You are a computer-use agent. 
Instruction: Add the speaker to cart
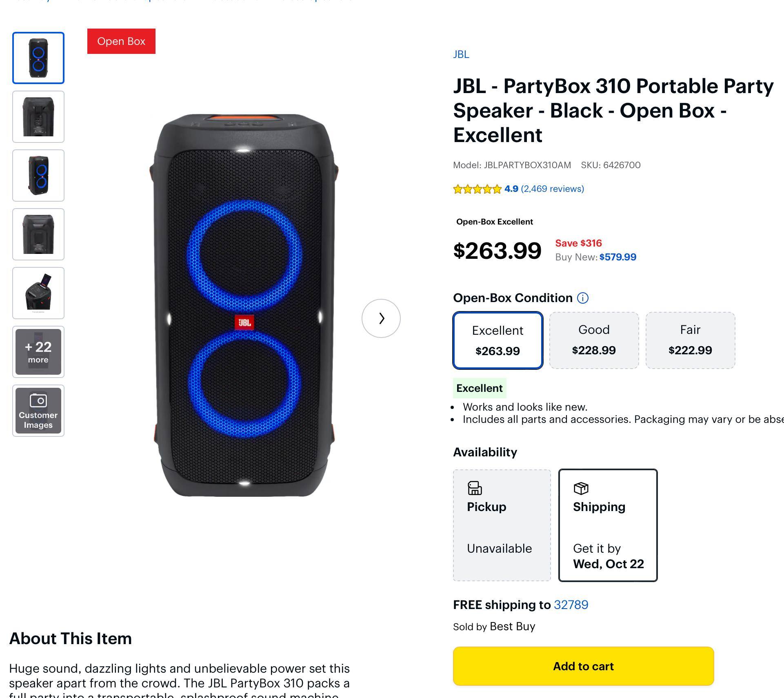583,666
